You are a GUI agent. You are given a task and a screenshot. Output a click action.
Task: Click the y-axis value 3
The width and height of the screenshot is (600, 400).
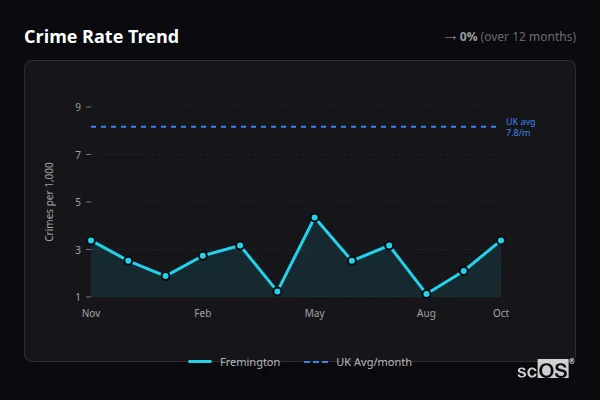pyautogui.click(x=78, y=250)
